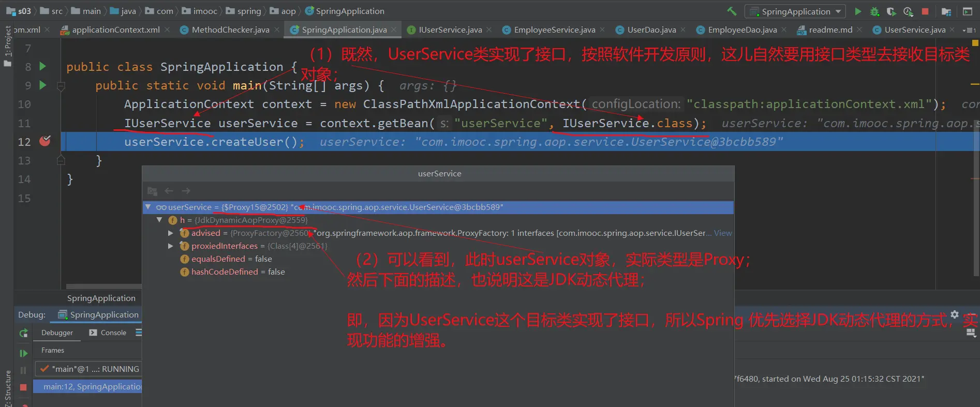This screenshot has width=980, height=407.
Task: Switch to EmployeeService.java tab
Action: click(554, 30)
